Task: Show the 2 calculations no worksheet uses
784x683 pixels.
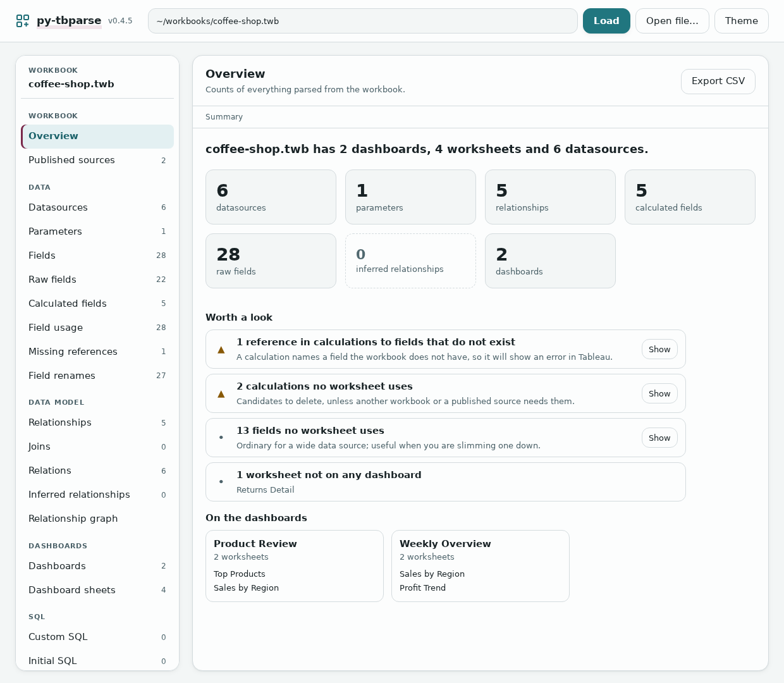Action: (x=659, y=393)
